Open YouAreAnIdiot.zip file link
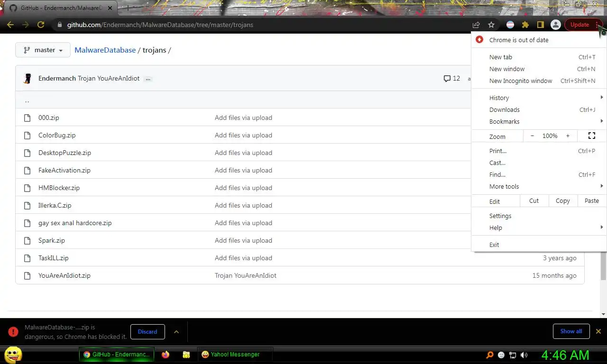The width and height of the screenshot is (607, 364). point(64,275)
